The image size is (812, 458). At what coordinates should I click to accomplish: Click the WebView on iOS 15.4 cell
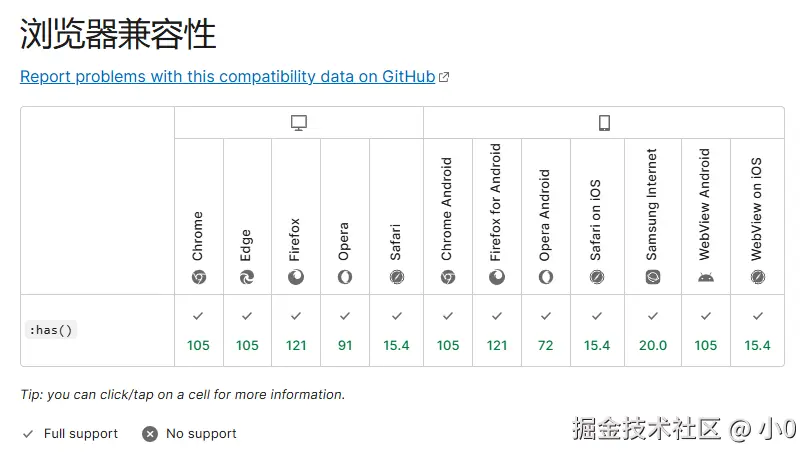click(x=758, y=331)
